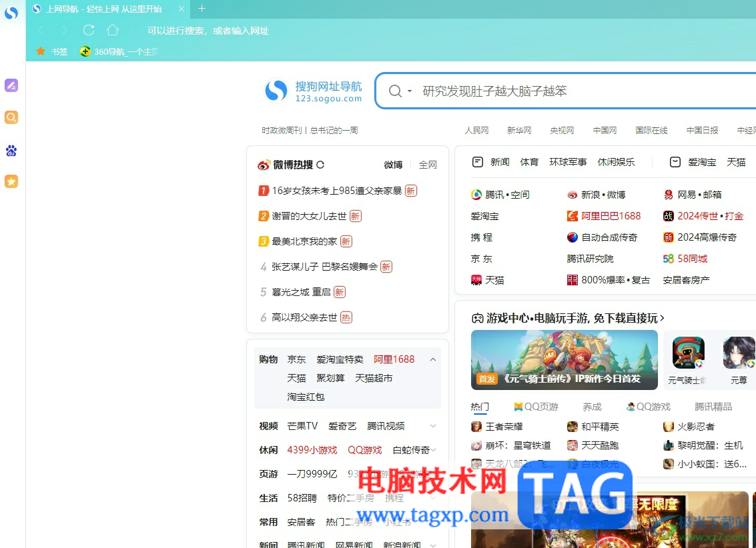The width and height of the screenshot is (756, 548).
Task: Open 元气骑士前传 game banner
Action: (564, 360)
